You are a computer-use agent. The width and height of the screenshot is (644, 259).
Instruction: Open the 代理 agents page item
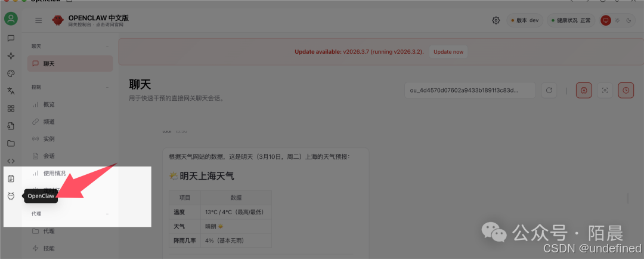(70, 231)
